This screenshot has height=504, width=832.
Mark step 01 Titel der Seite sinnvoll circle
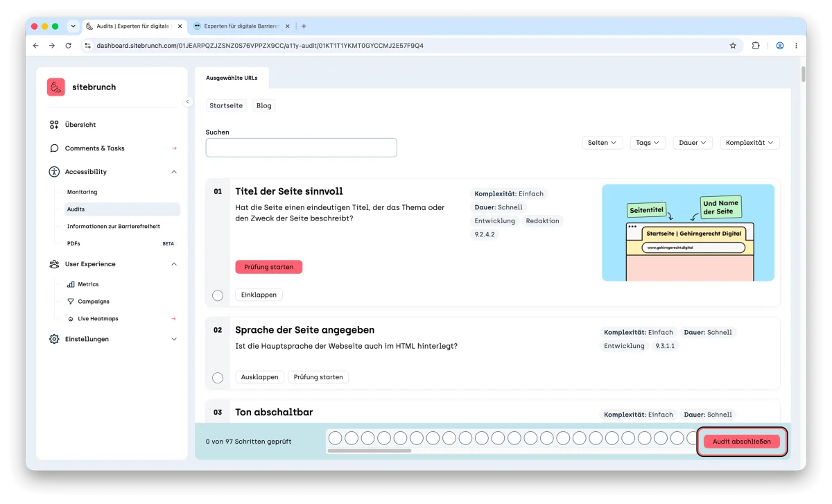coord(218,296)
